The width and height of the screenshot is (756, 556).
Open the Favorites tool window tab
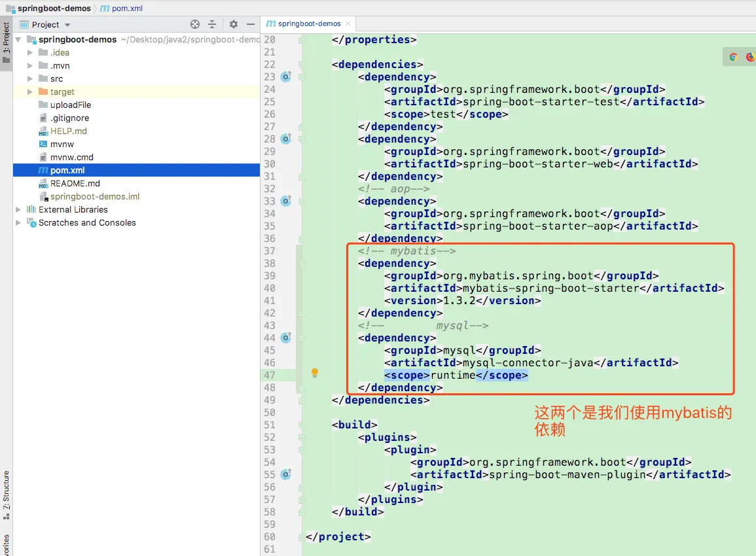(x=7, y=544)
